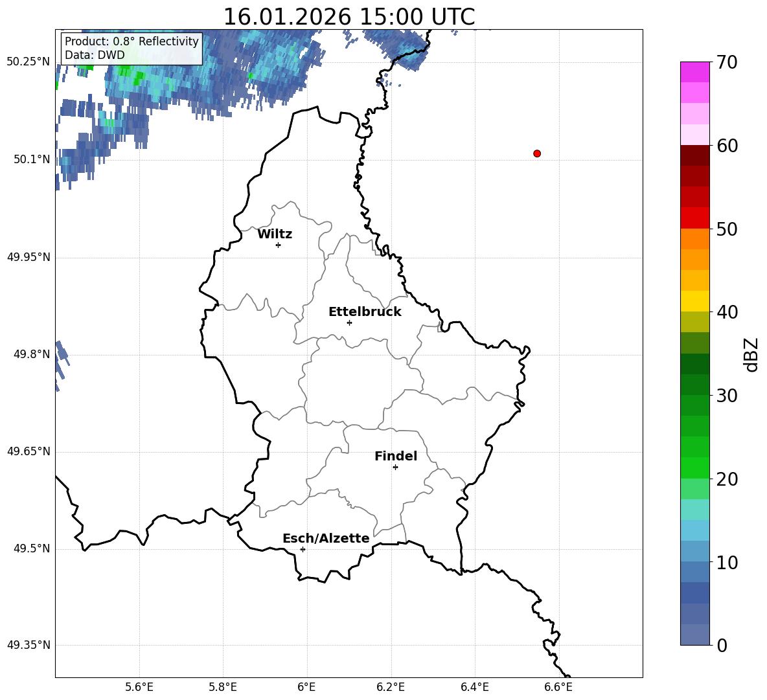767x700 pixels.
Task: Click the 49.95°N latitude label
Action: point(29,257)
